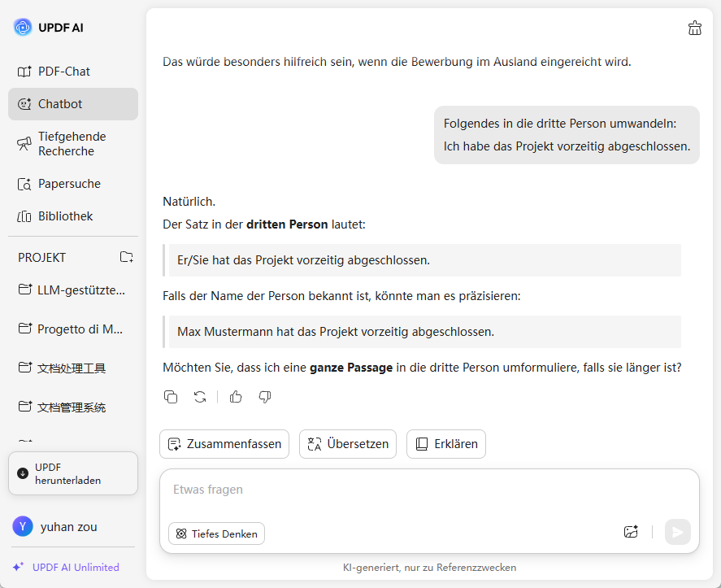Viewport: 721px width, 588px height.
Task: Click the sparkle icon beside UPDF AI Unlimited
Action: pos(19,567)
